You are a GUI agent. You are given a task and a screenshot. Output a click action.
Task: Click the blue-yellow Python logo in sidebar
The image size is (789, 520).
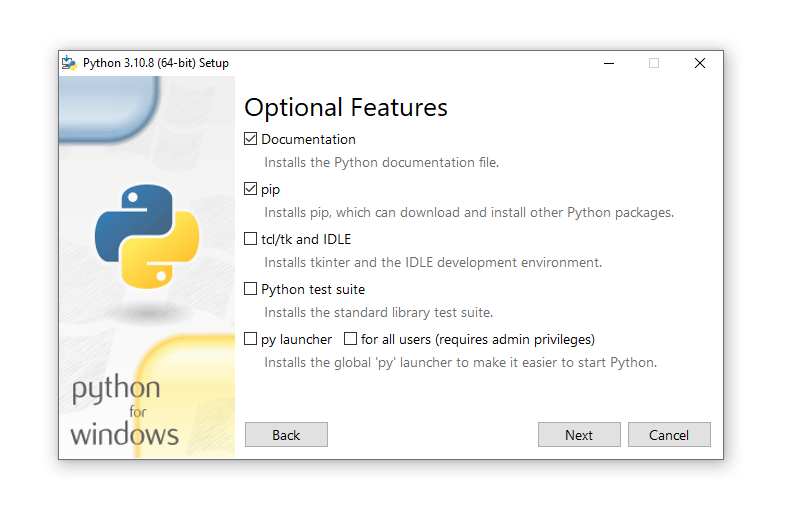pos(146,235)
